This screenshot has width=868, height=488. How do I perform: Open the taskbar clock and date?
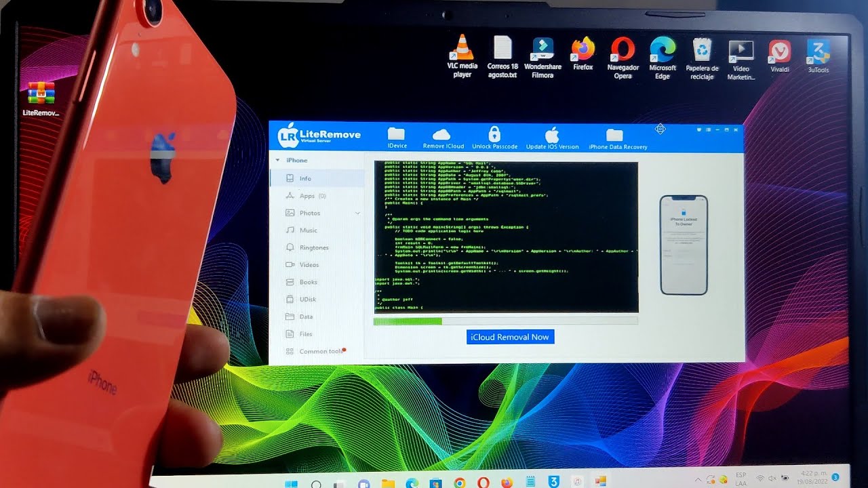click(811, 478)
